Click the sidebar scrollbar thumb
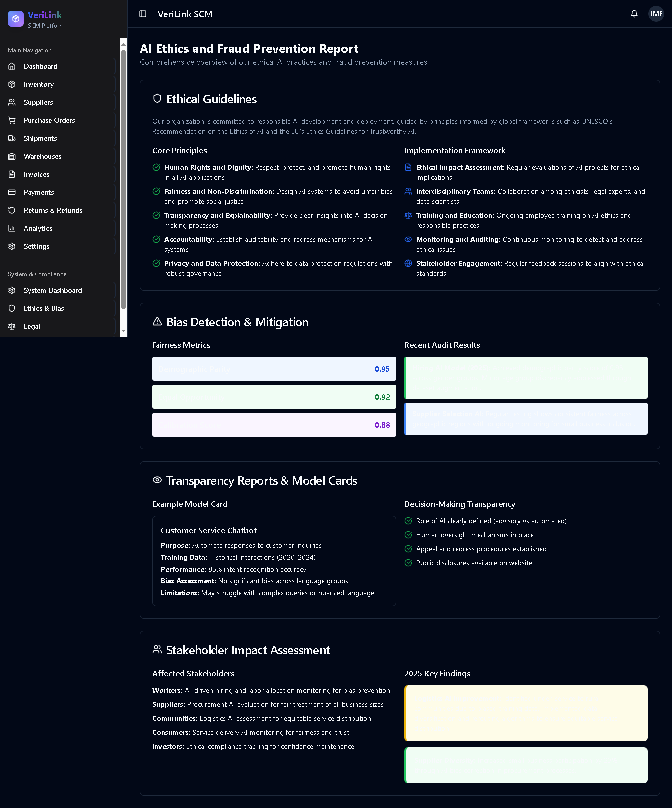 124,179
